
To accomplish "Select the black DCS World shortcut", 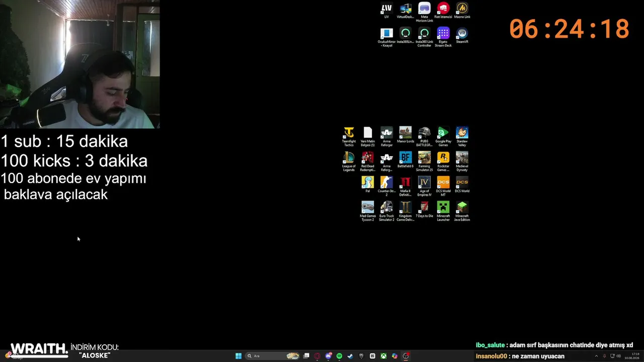I will (x=462, y=185).
